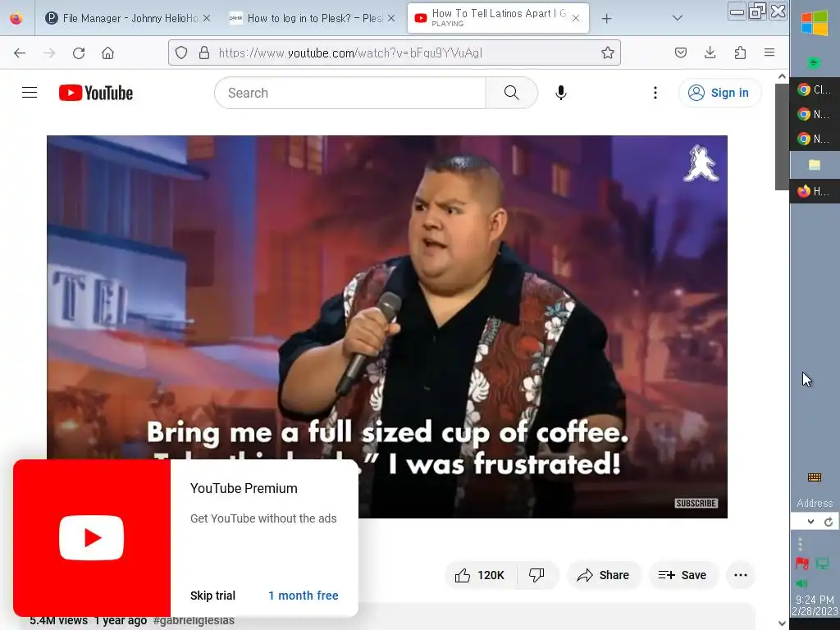The width and height of the screenshot is (840, 630).
Task: Click Skip trial in Premium popup
Action: [212, 596]
